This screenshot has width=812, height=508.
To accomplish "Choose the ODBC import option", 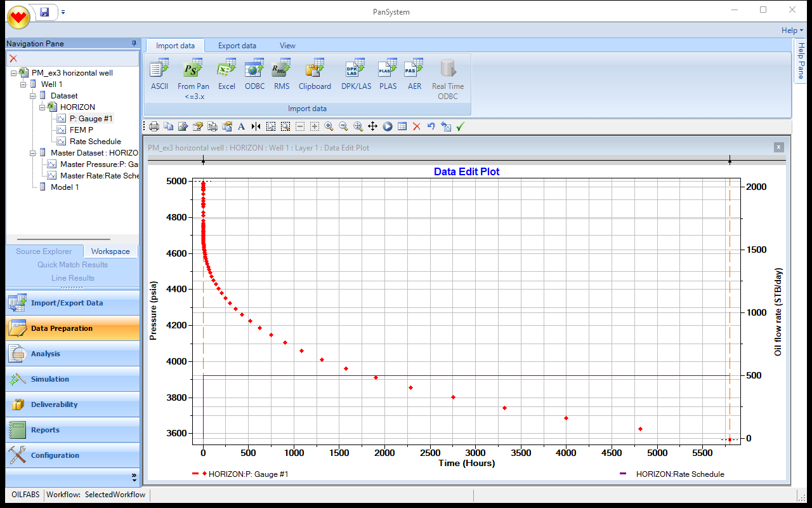I will [x=254, y=74].
